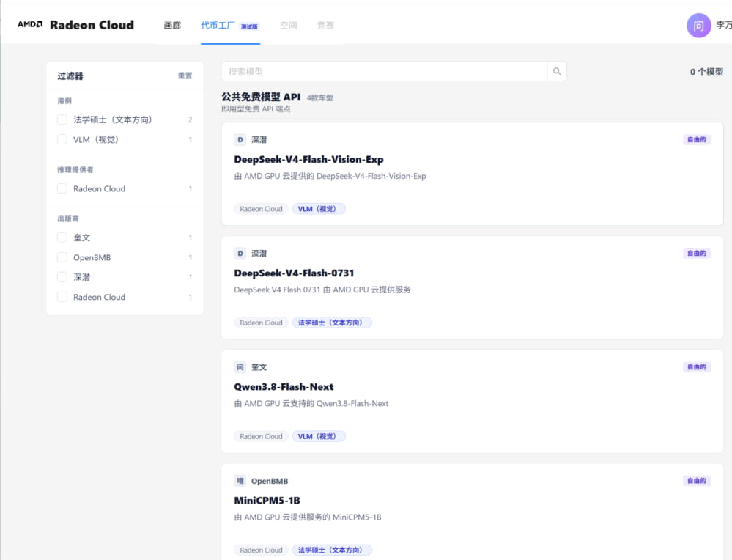Click Radeon Cloud tag on MiniCPM5-1B card

[x=261, y=550]
